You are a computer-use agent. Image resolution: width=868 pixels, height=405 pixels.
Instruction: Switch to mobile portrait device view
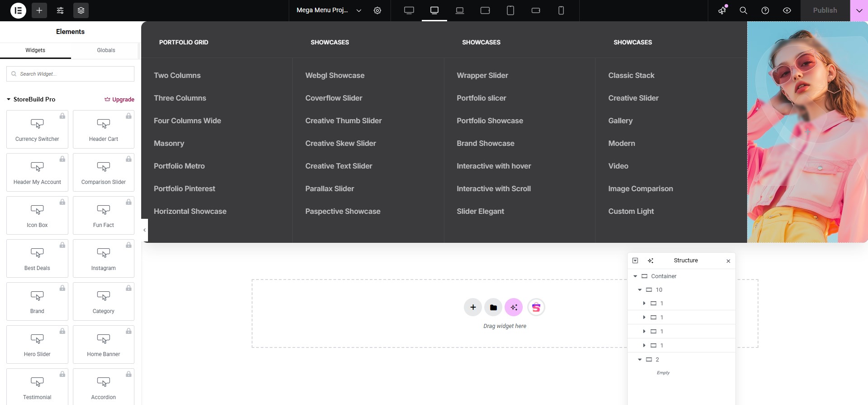pos(561,10)
